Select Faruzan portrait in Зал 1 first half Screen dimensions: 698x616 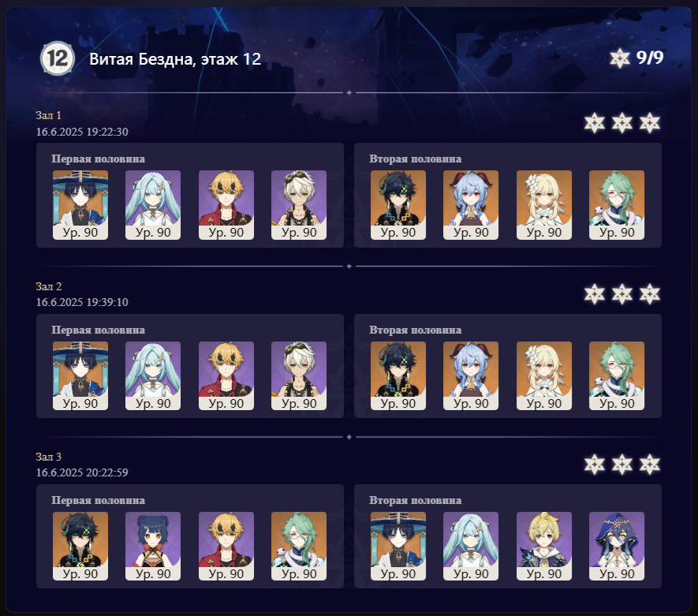click(153, 205)
